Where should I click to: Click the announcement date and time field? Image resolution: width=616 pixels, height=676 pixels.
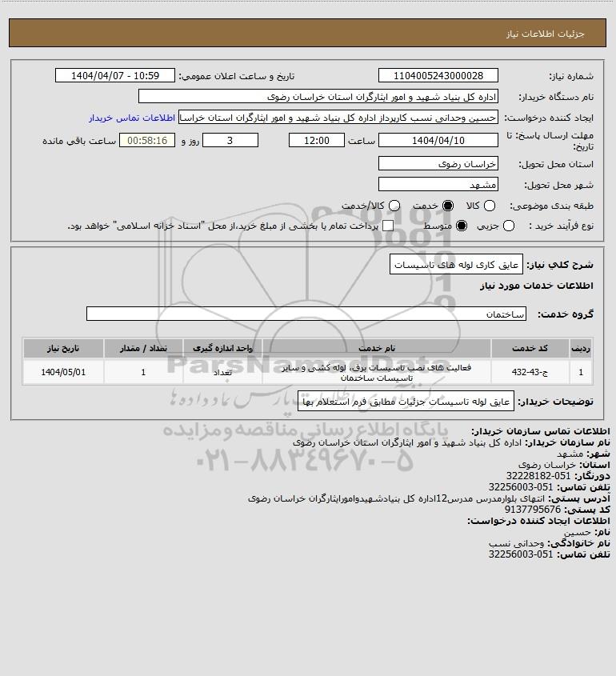115,75
